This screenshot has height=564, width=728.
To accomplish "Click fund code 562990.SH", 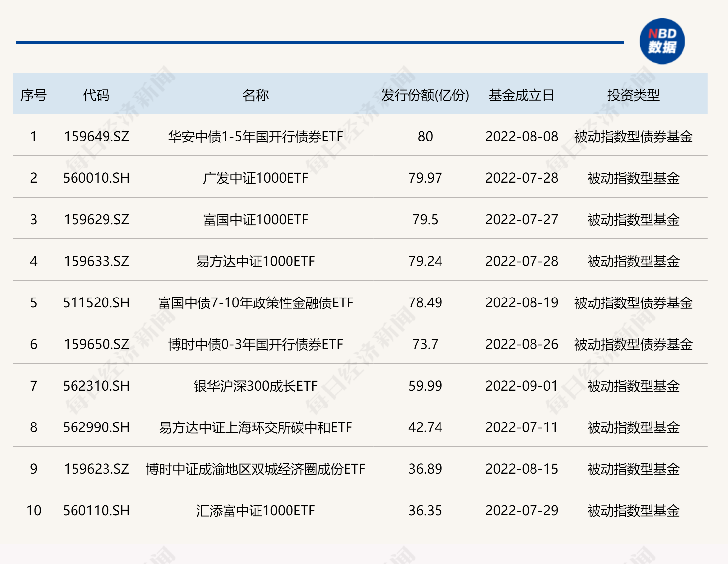I will click(96, 427).
